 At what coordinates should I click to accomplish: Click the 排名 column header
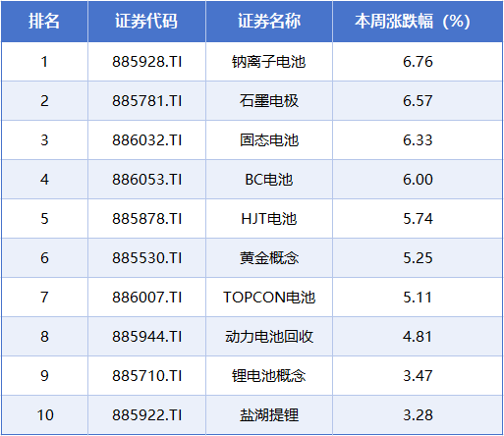[44, 22]
